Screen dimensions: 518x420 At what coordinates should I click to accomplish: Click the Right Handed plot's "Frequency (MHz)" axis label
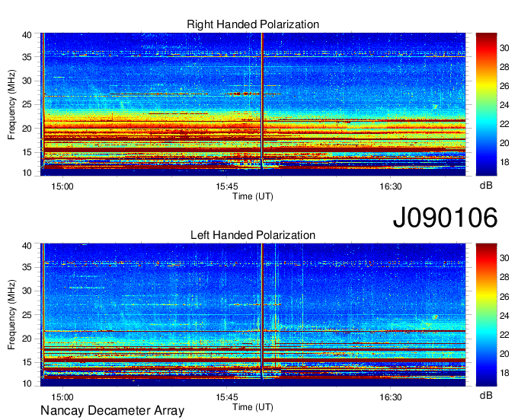(11, 104)
